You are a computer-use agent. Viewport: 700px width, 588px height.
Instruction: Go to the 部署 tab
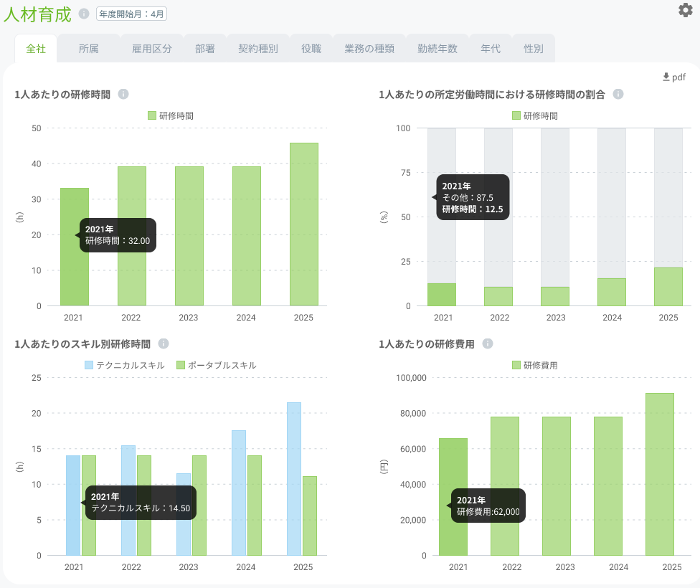point(205,49)
